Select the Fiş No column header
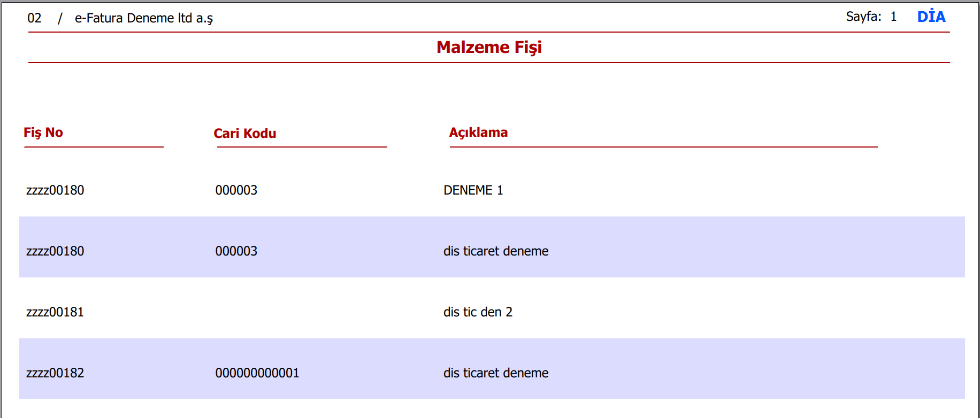Image resolution: width=980 pixels, height=418 pixels. 43,133
